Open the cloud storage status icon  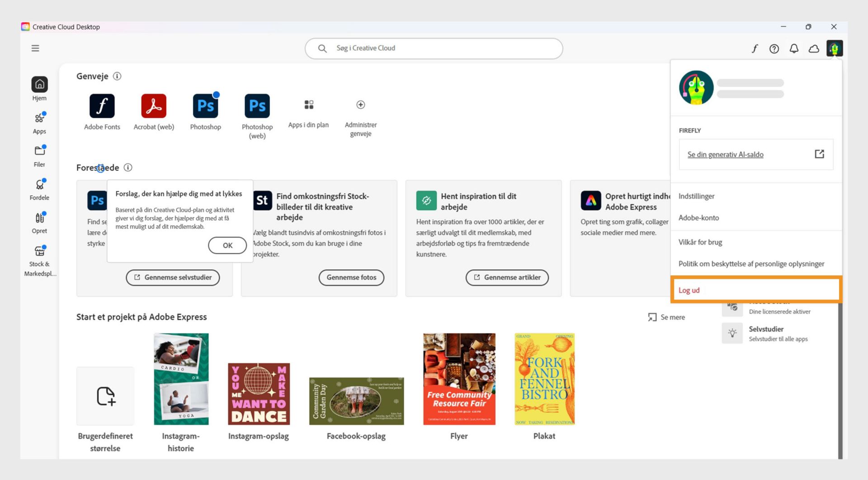(x=814, y=48)
